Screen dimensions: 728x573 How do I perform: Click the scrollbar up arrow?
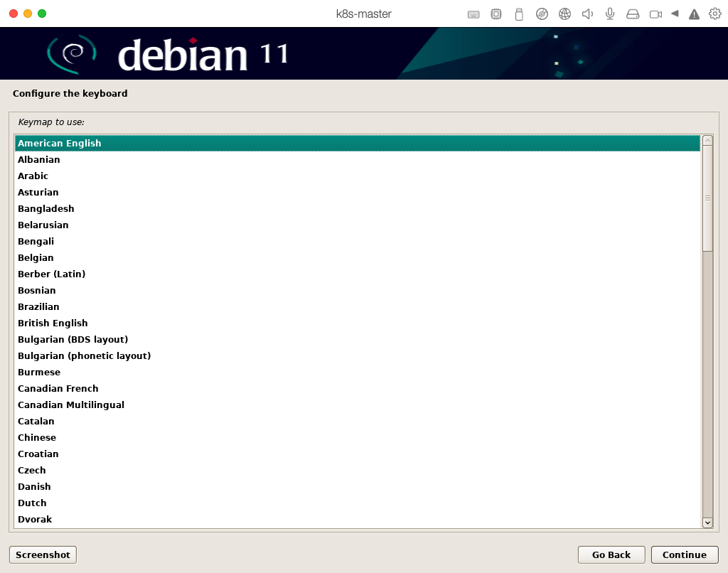pyautogui.click(x=707, y=140)
